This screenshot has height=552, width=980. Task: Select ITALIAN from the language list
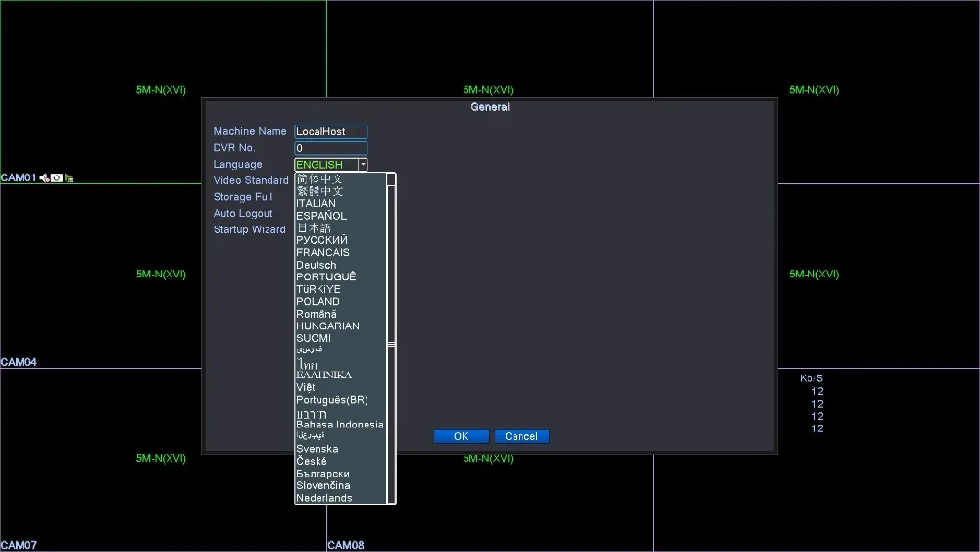[x=316, y=203]
